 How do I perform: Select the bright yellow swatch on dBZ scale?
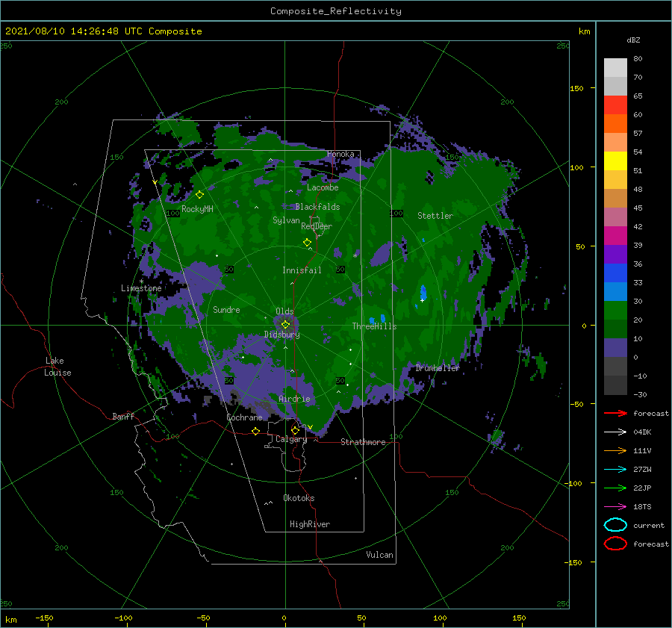(615, 161)
